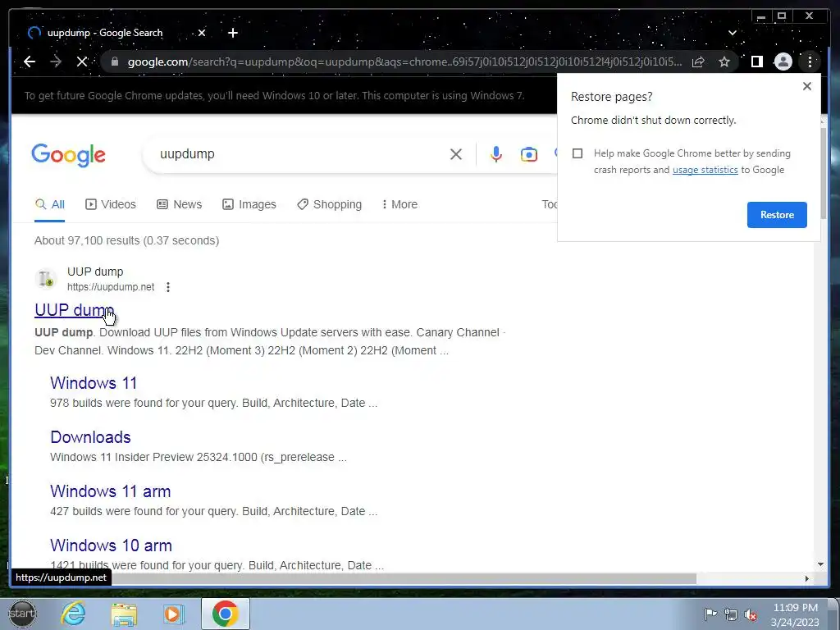Click the https://uupdump.net URL text
Screen dimensions: 840x630
[111, 287]
